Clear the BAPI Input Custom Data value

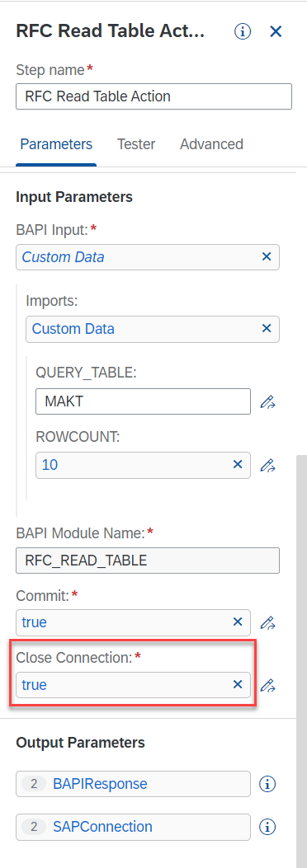pos(267,257)
